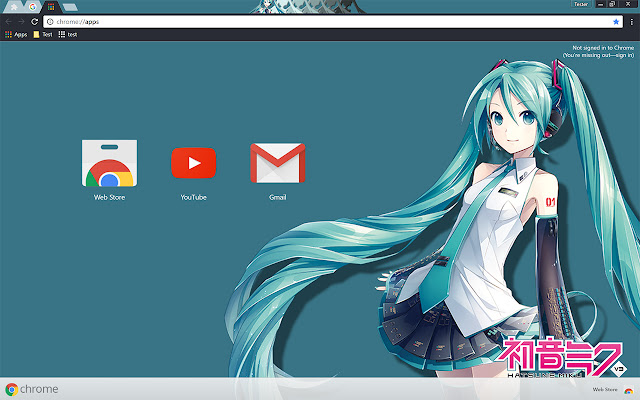Click the Gmail label text
This screenshot has height=400, width=640.
[278, 197]
